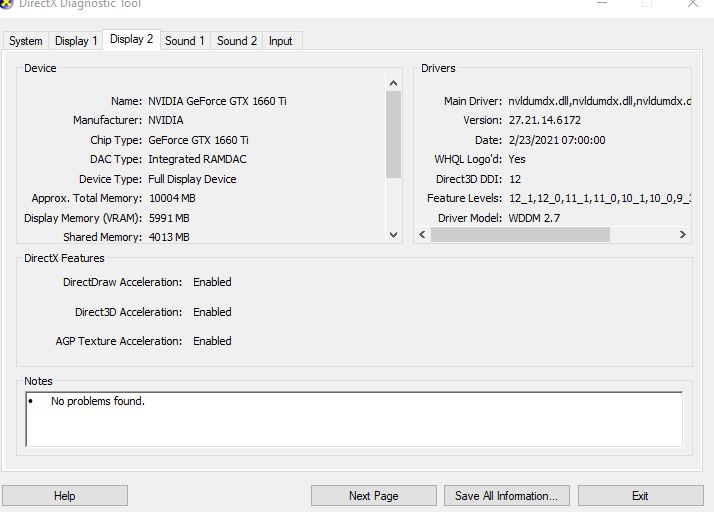This screenshot has width=714, height=512.
Task: Switch to the System tab
Action: coord(26,41)
